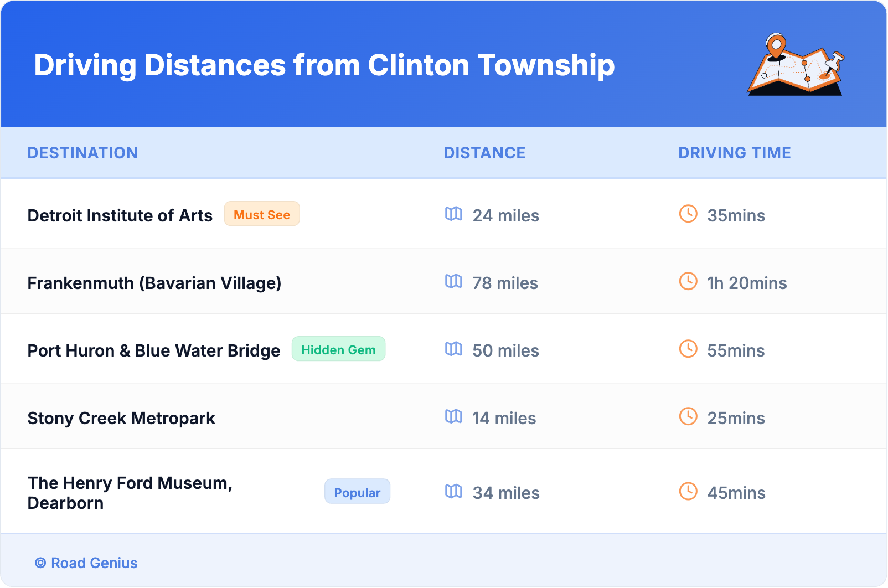This screenshot has width=888, height=588.
Task: Click the map icon beside 24 miles
Action: coord(453,214)
